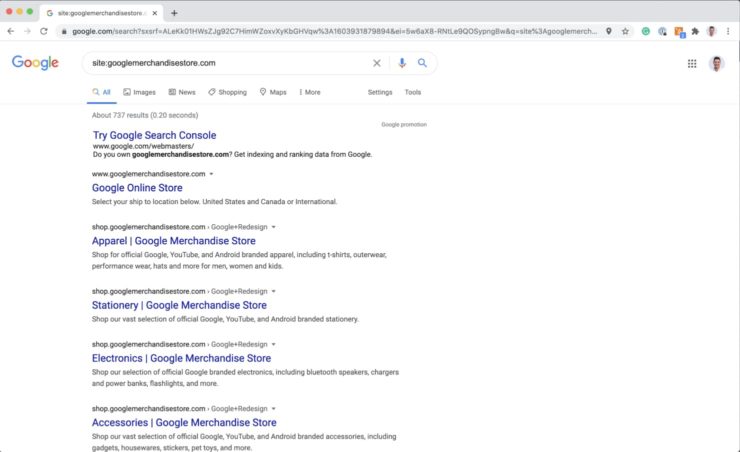The height and width of the screenshot is (452, 740).
Task: Clear the search box with the X
Action: coord(377,63)
